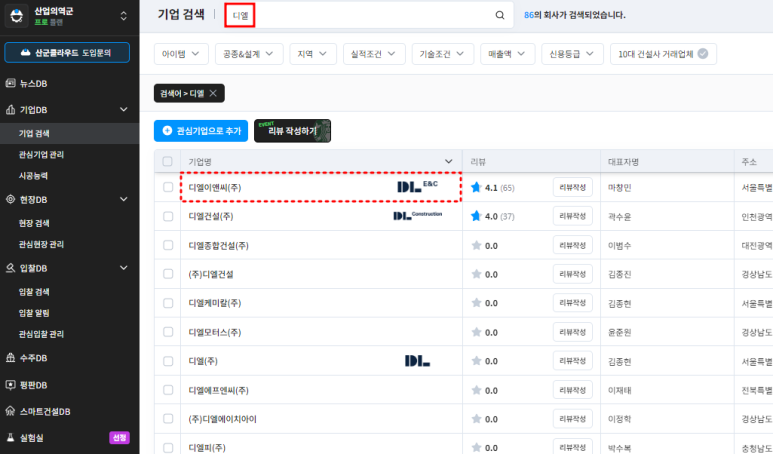Screen dimensions: 773x454
Task: Click the DL E&C logo
Action: pyautogui.click(x=417, y=186)
